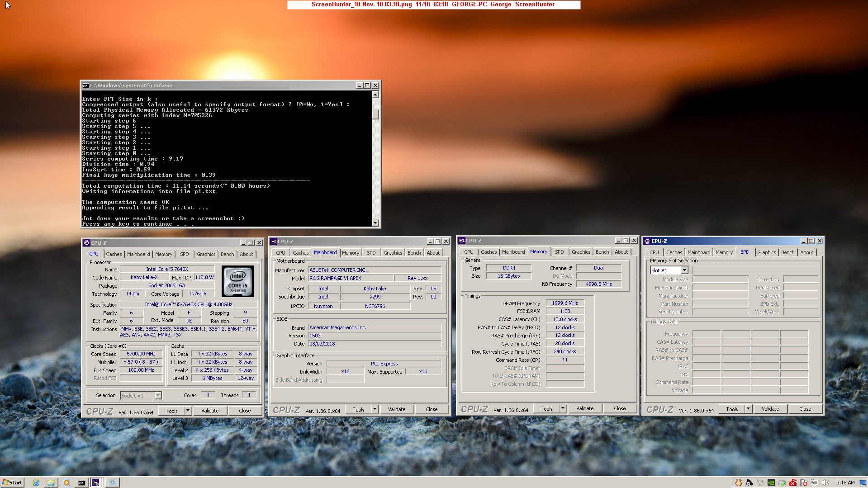Image resolution: width=868 pixels, height=488 pixels.
Task: Click the Intel Core i5 processor logo
Action: (x=238, y=281)
